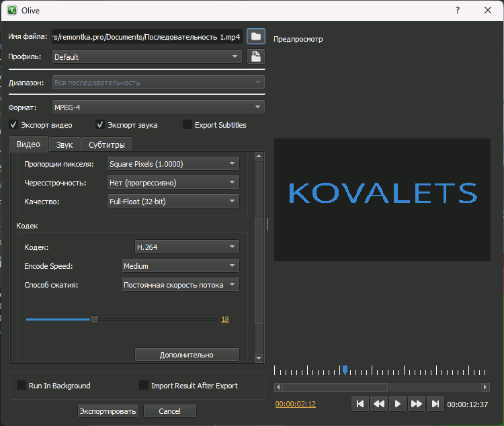Open the Пропорции пикселя dropdown
This screenshot has height=426, width=504.
click(173, 164)
